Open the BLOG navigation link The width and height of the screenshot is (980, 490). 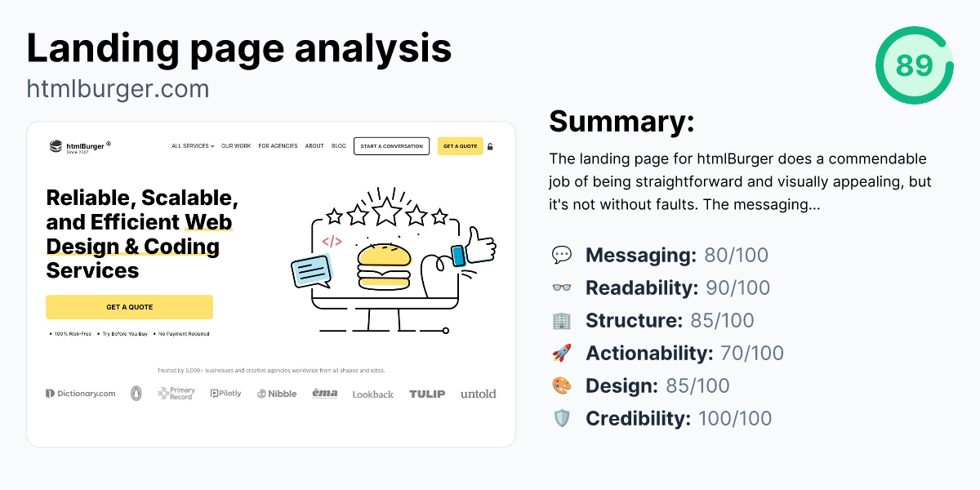tap(338, 146)
